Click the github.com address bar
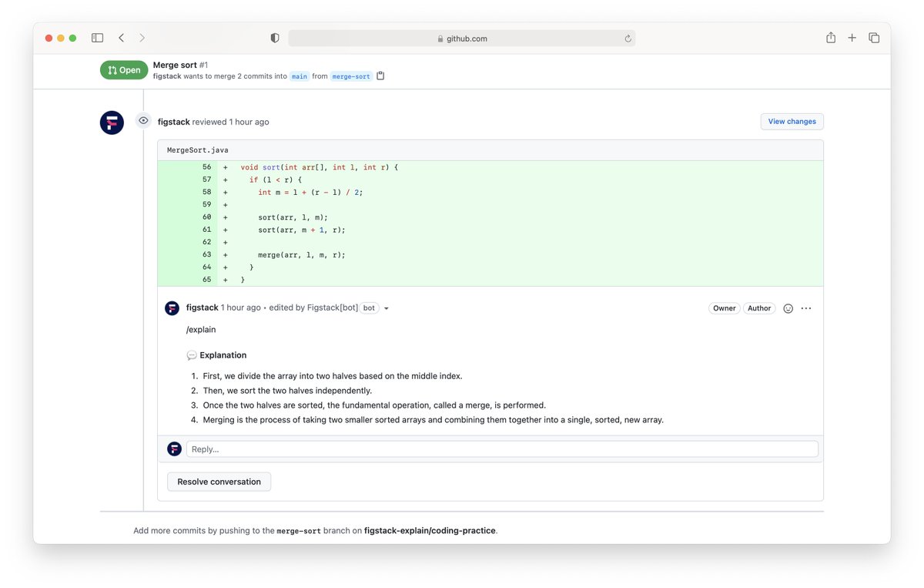This screenshot has height=588, width=924. [x=462, y=39]
